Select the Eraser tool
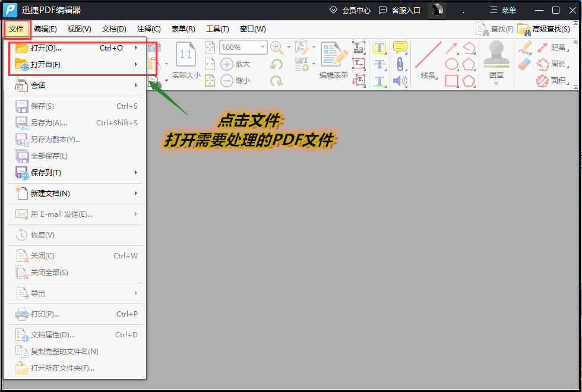 point(525,64)
